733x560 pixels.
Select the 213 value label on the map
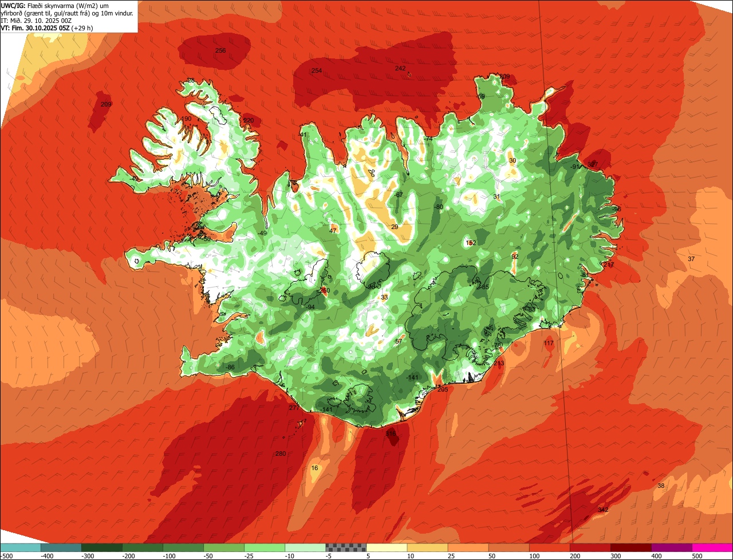tap(499, 363)
